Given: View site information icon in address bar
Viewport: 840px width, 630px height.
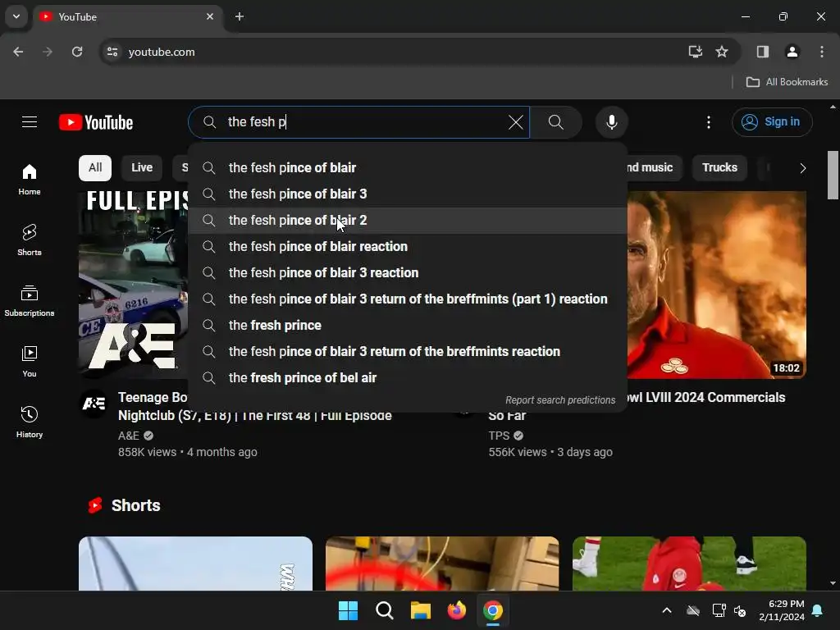Looking at the screenshot, I should tap(112, 52).
